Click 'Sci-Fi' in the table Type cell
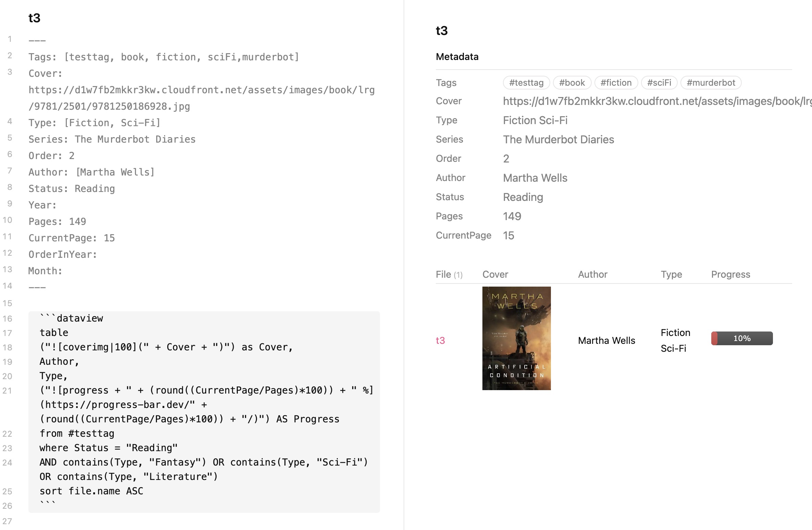 click(673, 348)
